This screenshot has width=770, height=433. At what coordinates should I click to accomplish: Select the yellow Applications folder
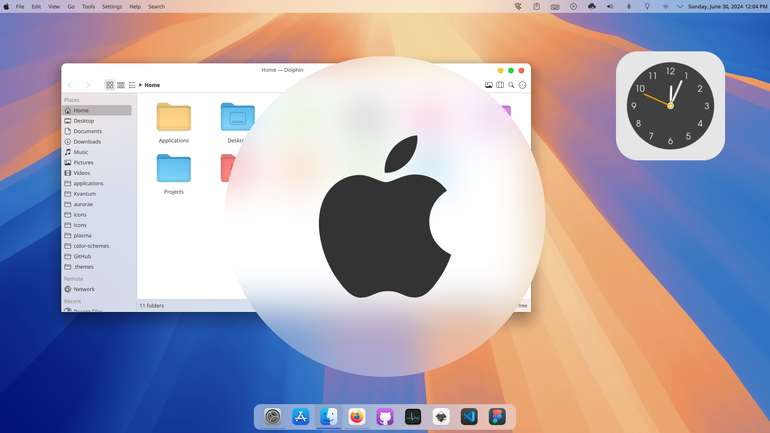(x=174, y=117)
